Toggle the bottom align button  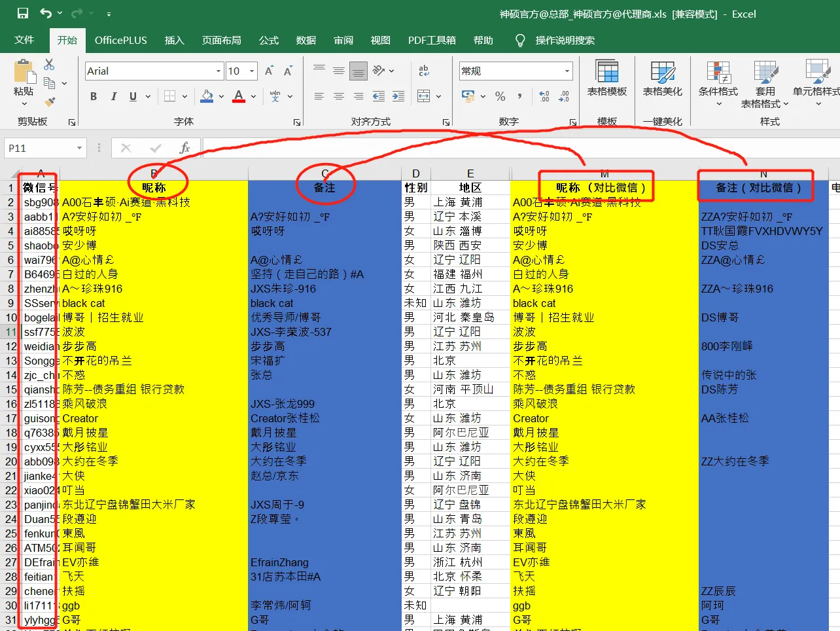click(359, 70)
